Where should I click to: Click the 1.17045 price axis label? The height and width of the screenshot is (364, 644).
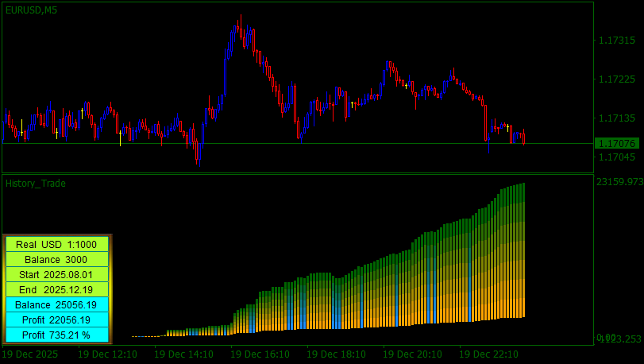tap(617, 157)
